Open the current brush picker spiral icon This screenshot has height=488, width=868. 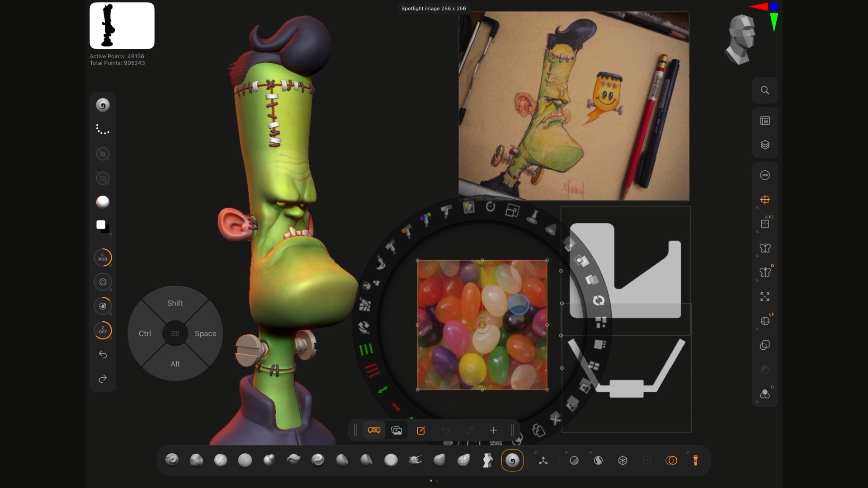103,105
